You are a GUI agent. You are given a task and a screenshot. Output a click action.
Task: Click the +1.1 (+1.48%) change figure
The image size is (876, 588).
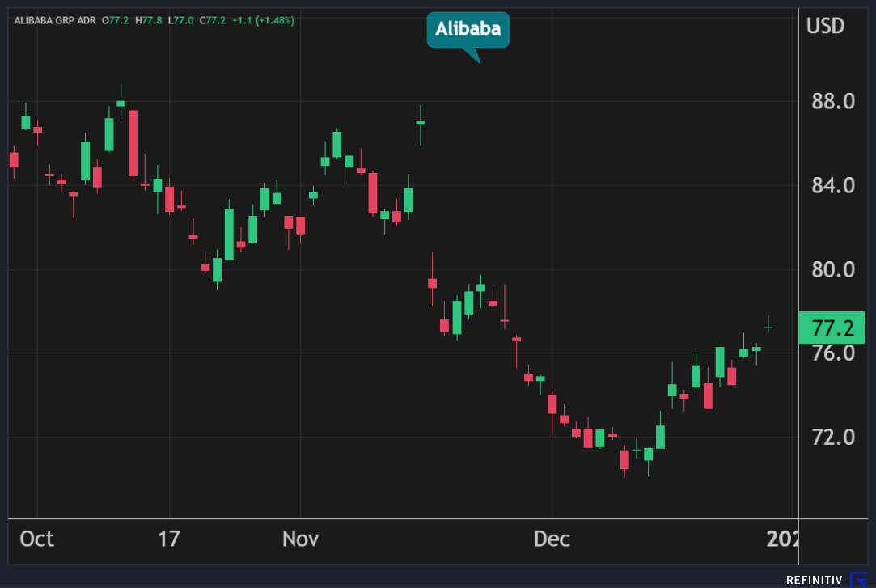(263, 21)
